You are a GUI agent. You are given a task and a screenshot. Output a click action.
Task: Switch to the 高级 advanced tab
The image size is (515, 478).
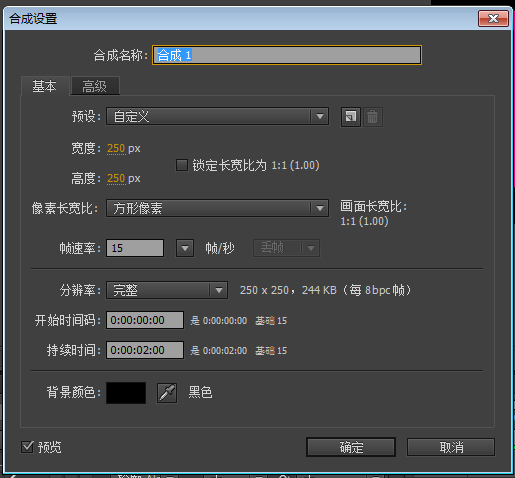(95, 86)
